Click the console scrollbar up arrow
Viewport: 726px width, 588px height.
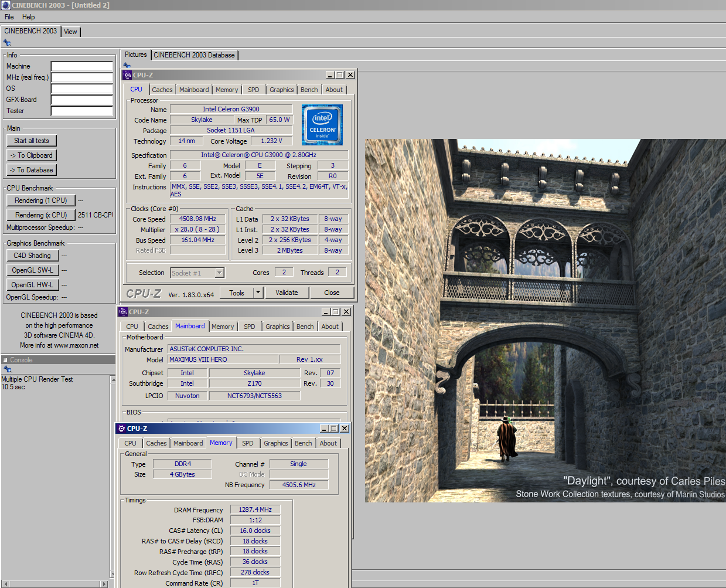(x=113, y=380)
